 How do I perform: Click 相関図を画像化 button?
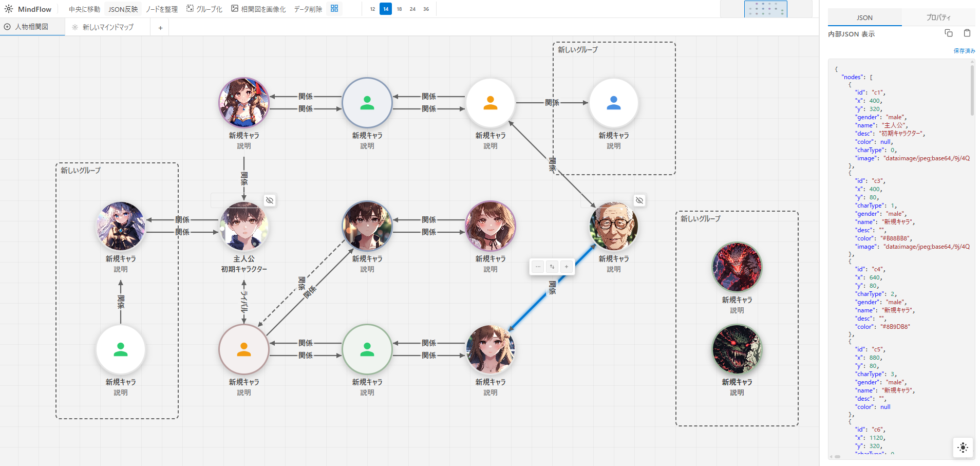coord(258,9)
